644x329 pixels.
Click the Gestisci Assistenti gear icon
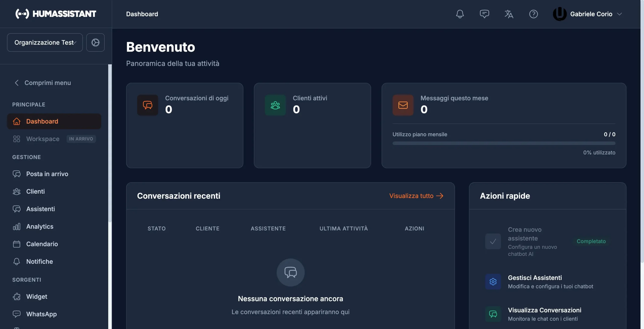pos(493,282)
